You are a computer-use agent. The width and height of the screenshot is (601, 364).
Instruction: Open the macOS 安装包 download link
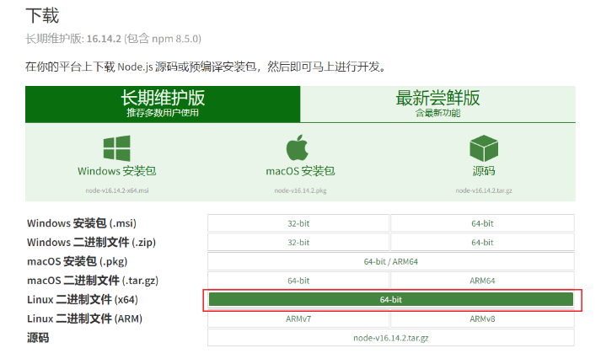300,171
